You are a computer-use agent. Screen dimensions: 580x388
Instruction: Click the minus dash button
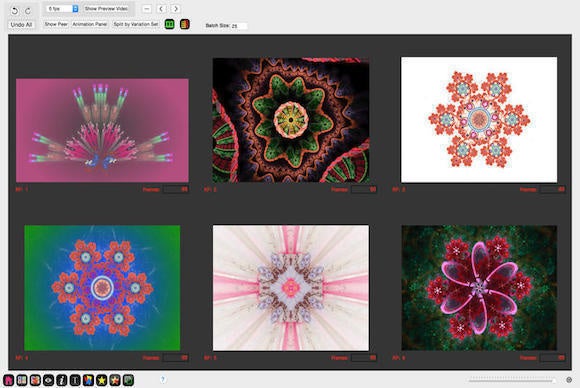tap(147, 9)
